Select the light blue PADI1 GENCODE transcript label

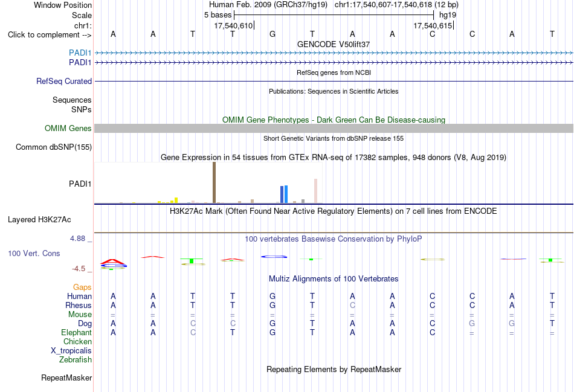(x=80, y=53)
